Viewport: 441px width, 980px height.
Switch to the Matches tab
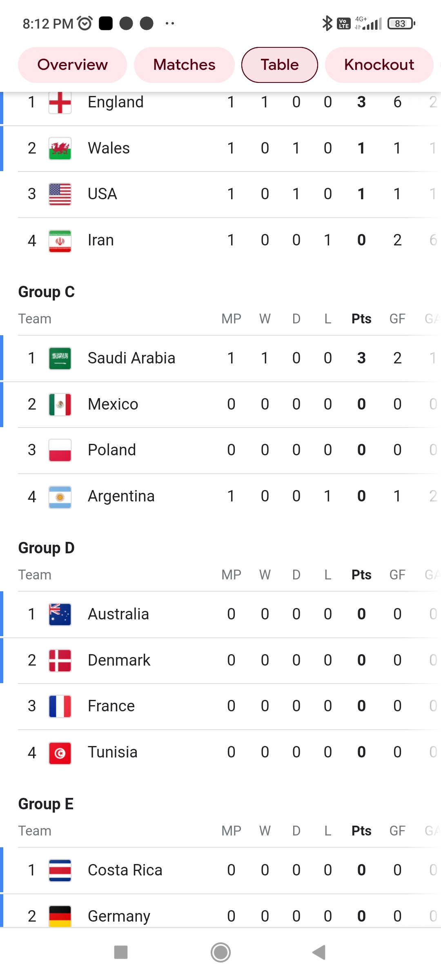tap(184, 65)
